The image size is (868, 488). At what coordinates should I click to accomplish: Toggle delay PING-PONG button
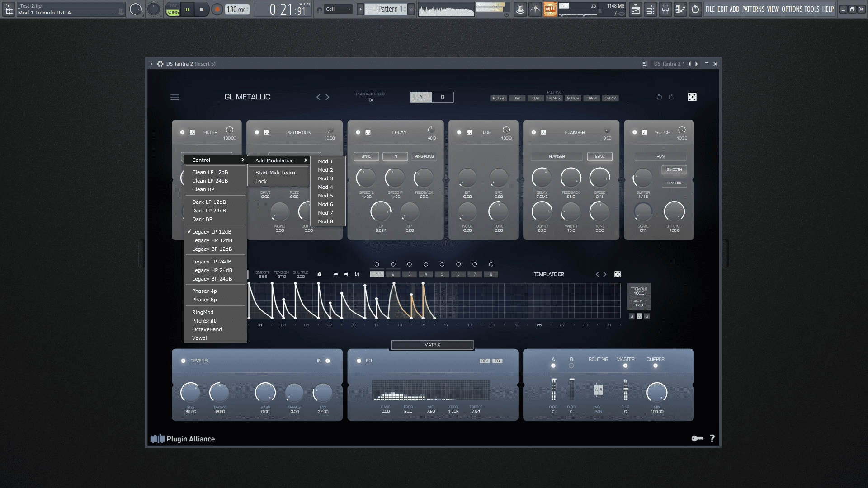pyautogui.click(x=424, y=156)
